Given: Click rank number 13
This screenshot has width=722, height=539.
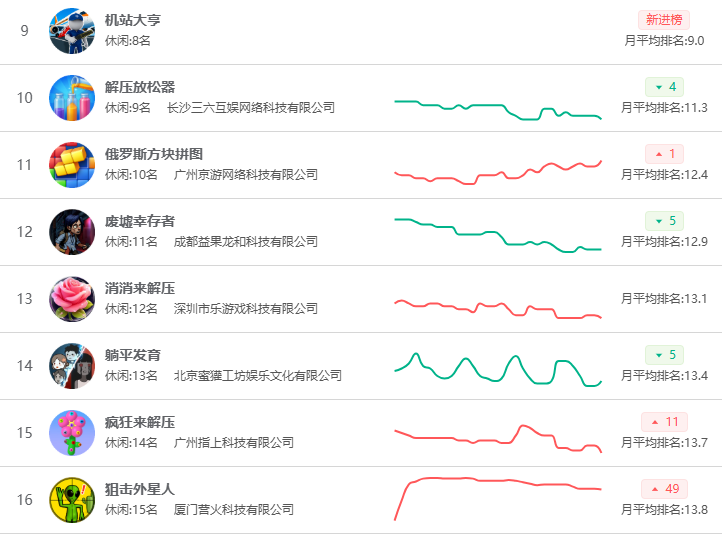Looking at the screenshot, I should [24, 299].
